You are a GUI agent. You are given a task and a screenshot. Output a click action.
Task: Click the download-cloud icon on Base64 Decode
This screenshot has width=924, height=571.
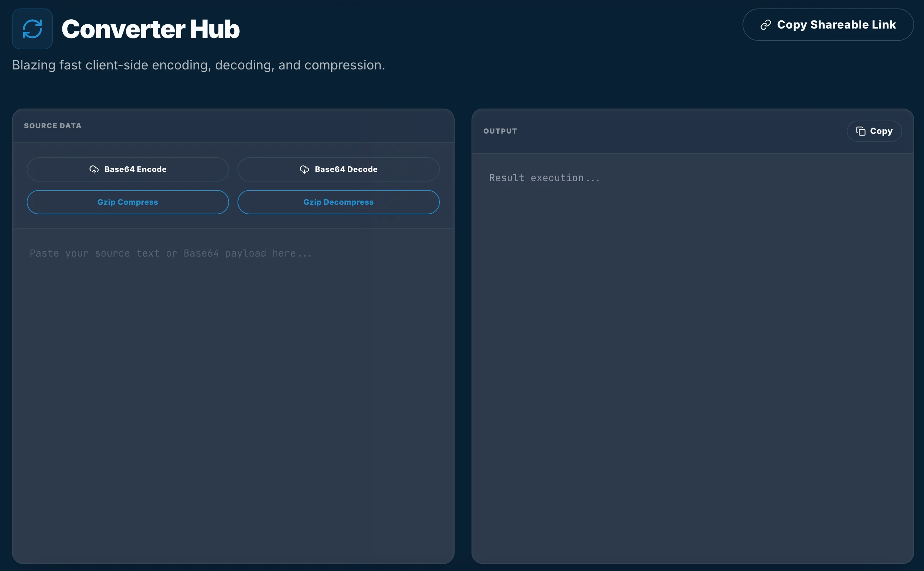(304, 169)
